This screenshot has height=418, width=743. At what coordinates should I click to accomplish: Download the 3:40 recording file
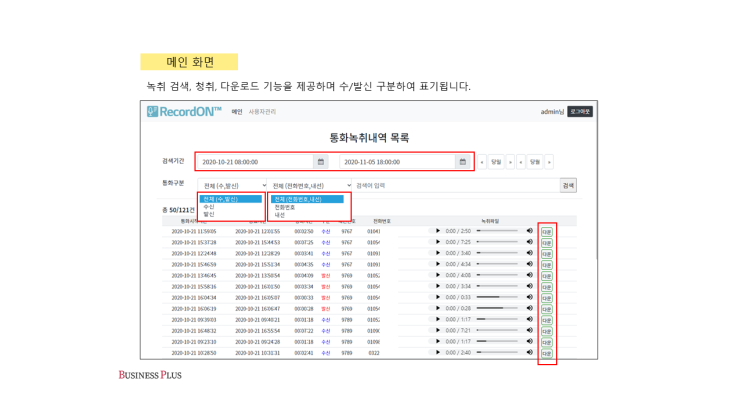547,254
